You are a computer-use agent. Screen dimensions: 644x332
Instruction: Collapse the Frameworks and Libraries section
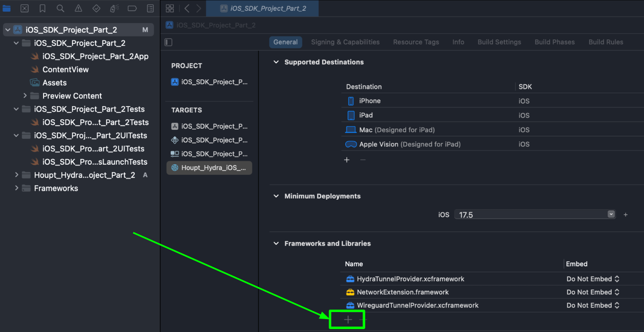(276, 243)
